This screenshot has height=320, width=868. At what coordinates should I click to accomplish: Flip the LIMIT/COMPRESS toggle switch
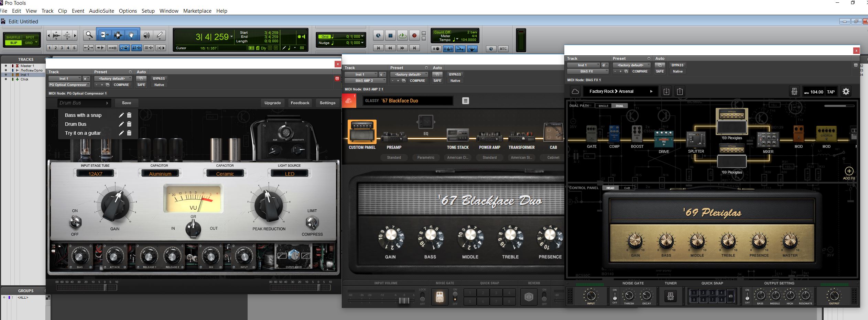(x=312, y=222)
